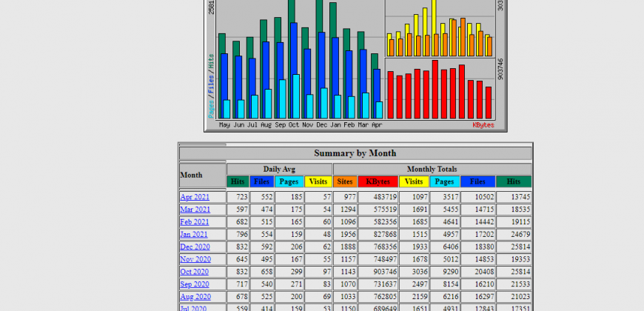The width and height of the screenshot is (644, 311).
Task: Click the Month column header
Action: (x=192, y=175)
